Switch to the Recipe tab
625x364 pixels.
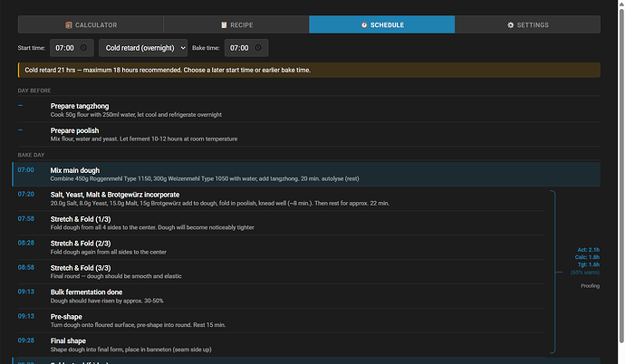point(236,25)
